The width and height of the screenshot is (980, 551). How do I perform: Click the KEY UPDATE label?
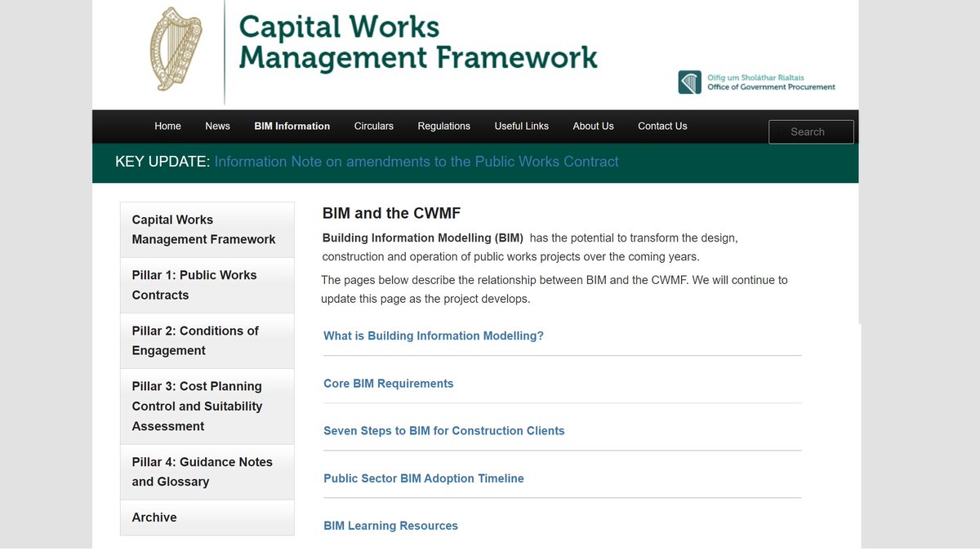pos(163,162)
